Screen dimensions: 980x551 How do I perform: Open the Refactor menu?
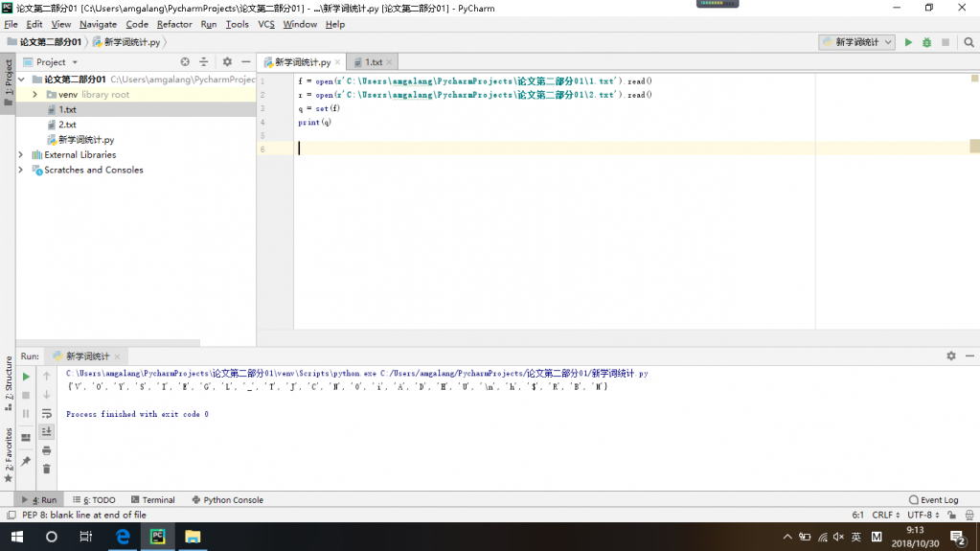pyautogui.click(x=174, y=24)
